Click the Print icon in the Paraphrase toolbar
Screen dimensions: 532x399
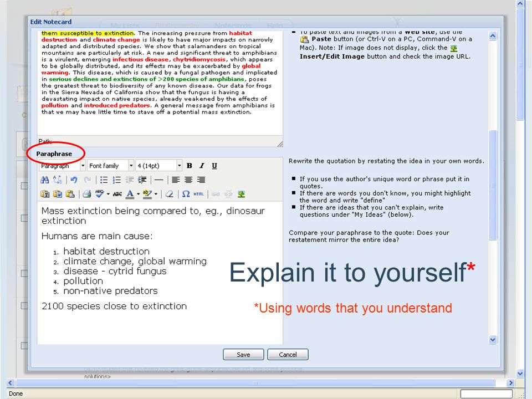pos(87,194)
